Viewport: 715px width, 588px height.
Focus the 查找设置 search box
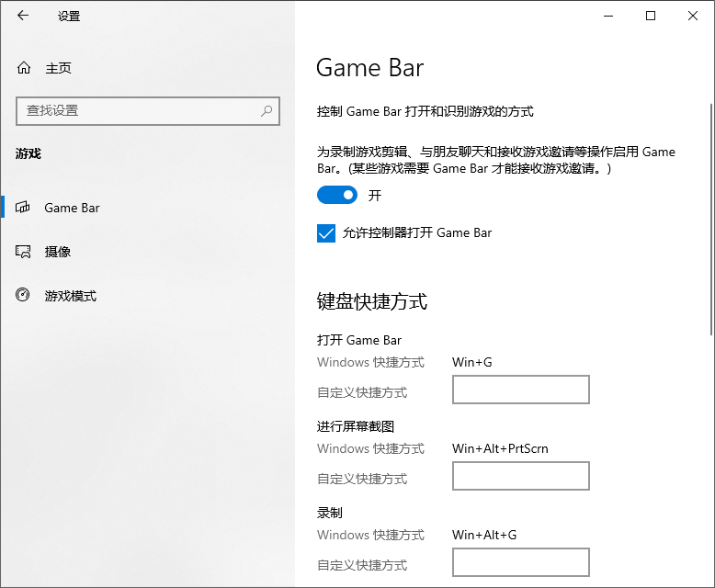[x=148, y=111]
